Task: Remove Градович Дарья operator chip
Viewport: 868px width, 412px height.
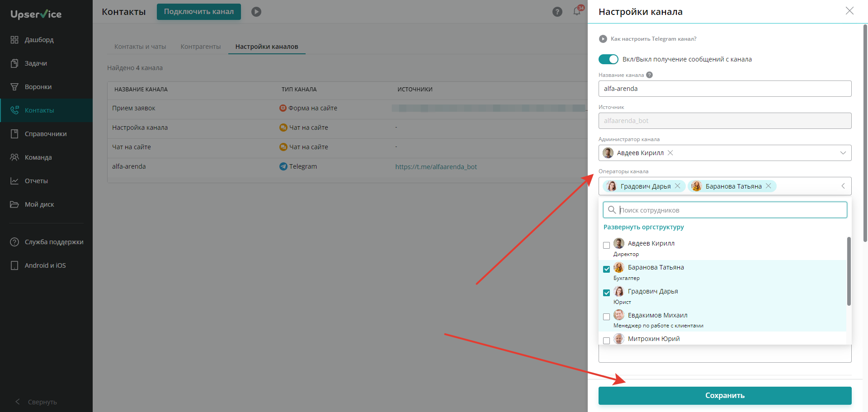Action: (x=678, y=186)
